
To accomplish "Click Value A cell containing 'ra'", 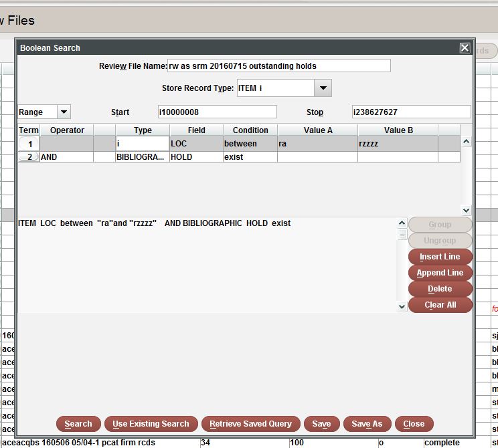I will click(x=317, y=143).
